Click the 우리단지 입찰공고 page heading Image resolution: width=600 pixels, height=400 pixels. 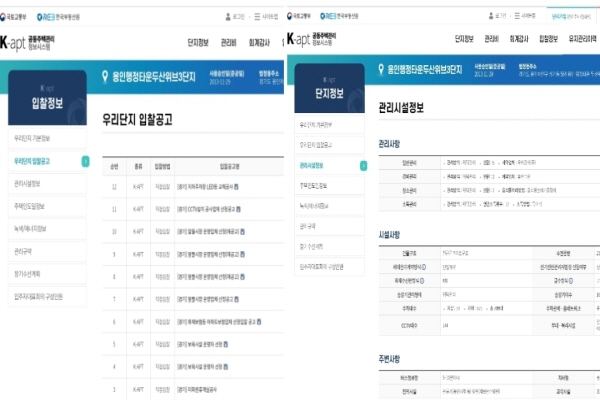137,120
